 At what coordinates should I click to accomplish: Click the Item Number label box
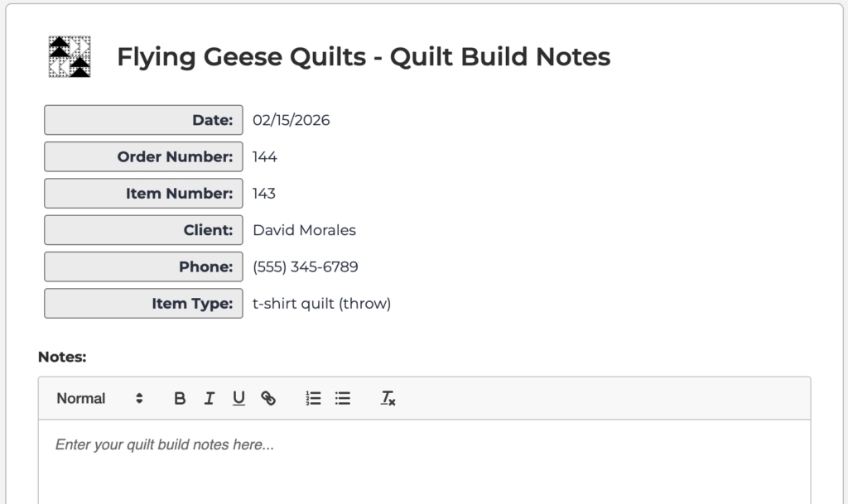point(143,193)
